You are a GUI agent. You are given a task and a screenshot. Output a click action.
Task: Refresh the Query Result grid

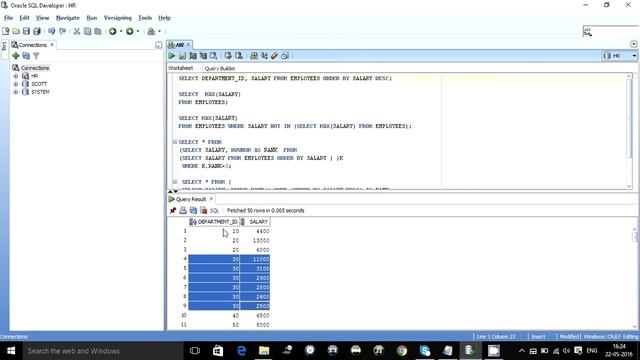[x=193, y=211]
